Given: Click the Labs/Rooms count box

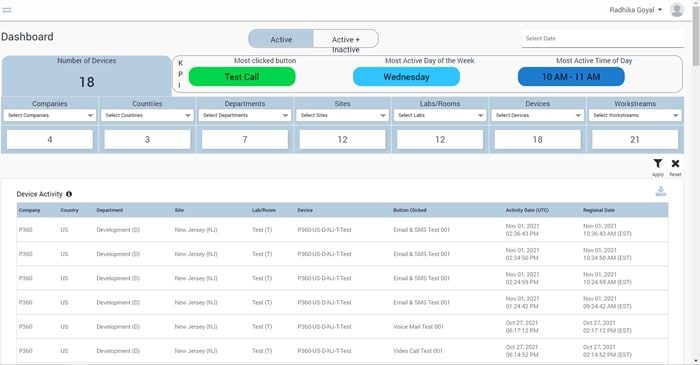Looking at the screenshot, I should [x=440, y=139].
